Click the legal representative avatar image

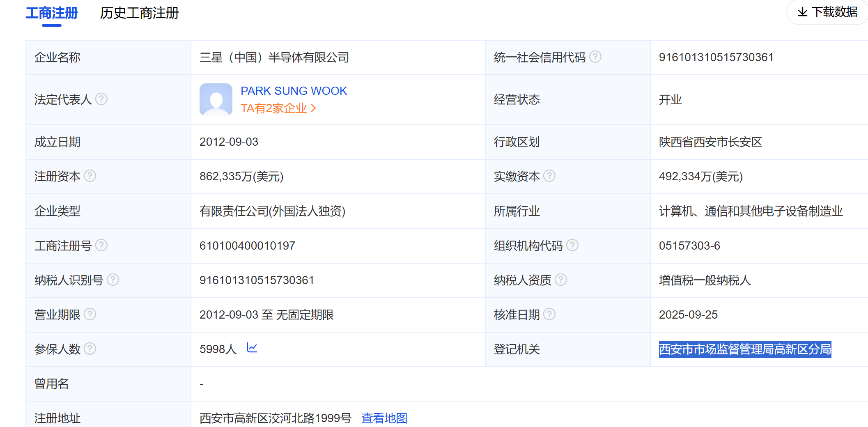(216, 100)
